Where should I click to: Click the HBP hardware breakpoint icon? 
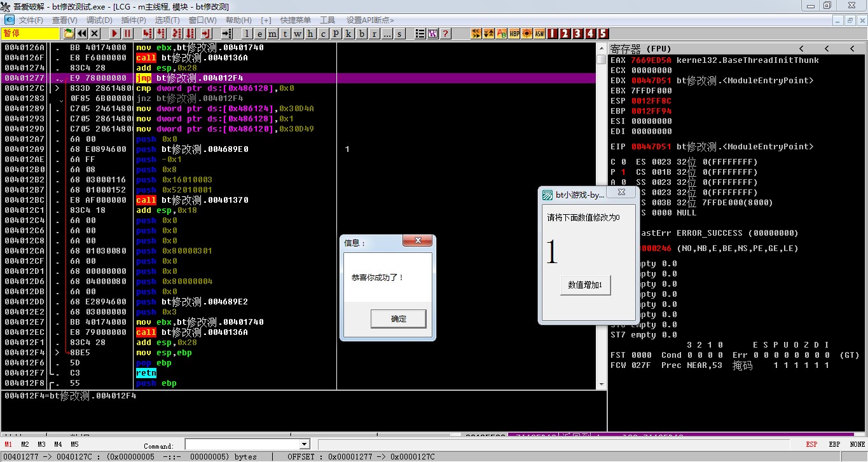[x=514, y=34]
